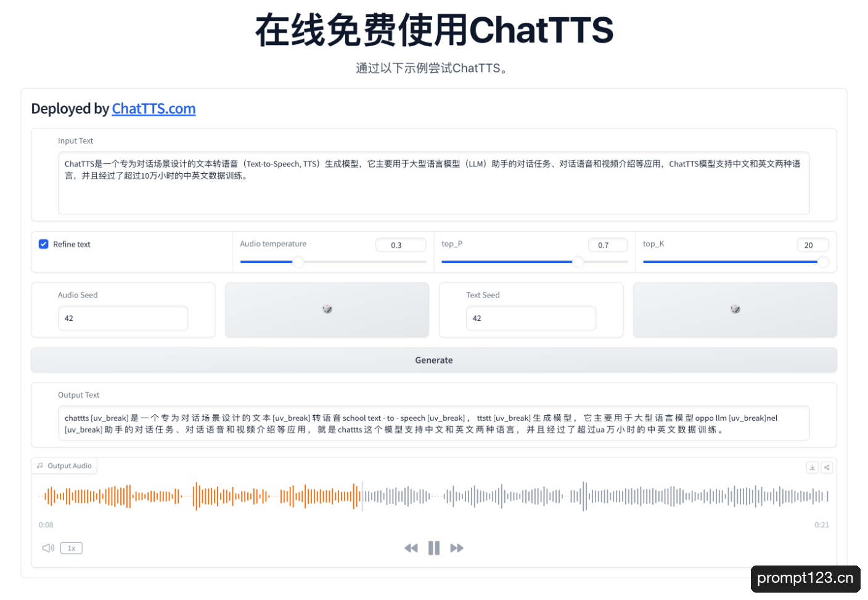868x600 pixels.
Task: Click the Output Text area
Action: tap(433, 423)
